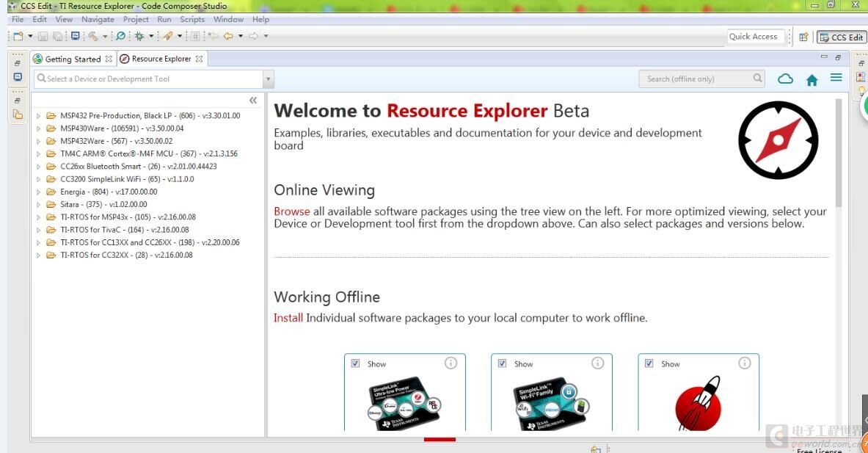Expand the TI-RTOS for CC32XX node

tap(38, 256)
